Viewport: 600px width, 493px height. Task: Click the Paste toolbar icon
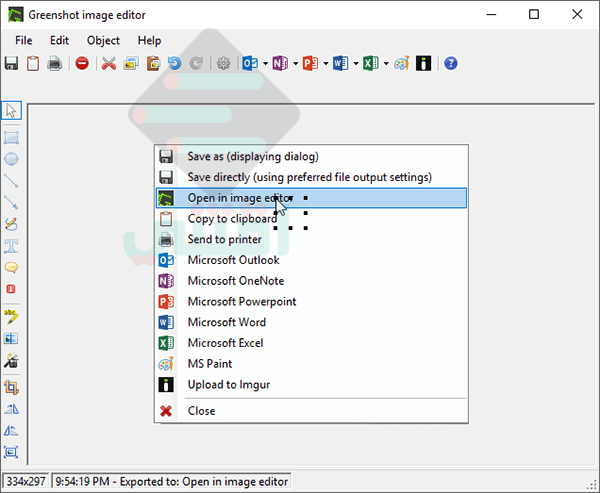[153, 64]
